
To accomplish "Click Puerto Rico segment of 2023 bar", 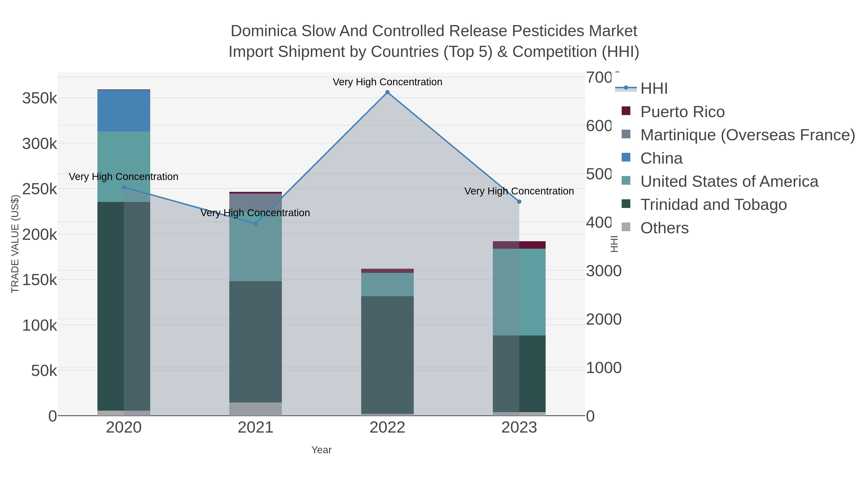I will (519, 245).
